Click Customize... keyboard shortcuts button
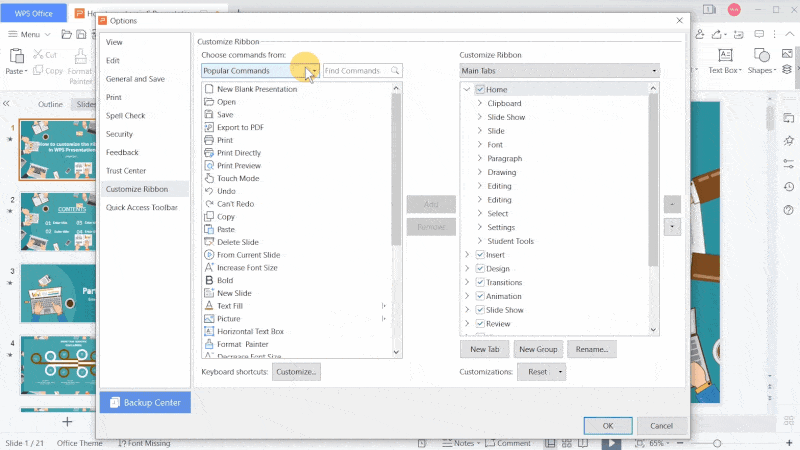Image resolution: width=800 pixels, height=450 pixels. coord(296,372)
